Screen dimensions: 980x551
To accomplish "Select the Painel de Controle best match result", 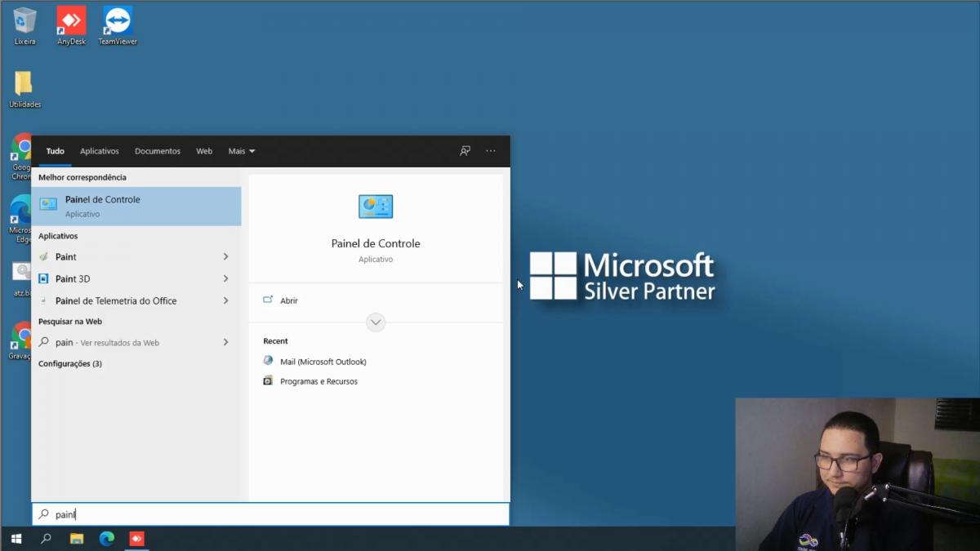I will pyautogui.click(x=136, y=207).
